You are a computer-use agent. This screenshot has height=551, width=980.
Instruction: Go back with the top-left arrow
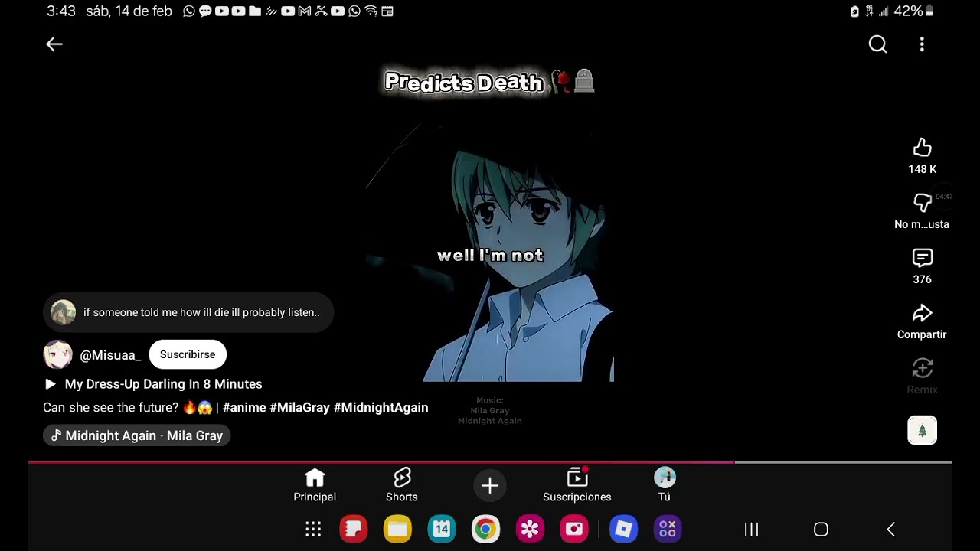(54, 44)
